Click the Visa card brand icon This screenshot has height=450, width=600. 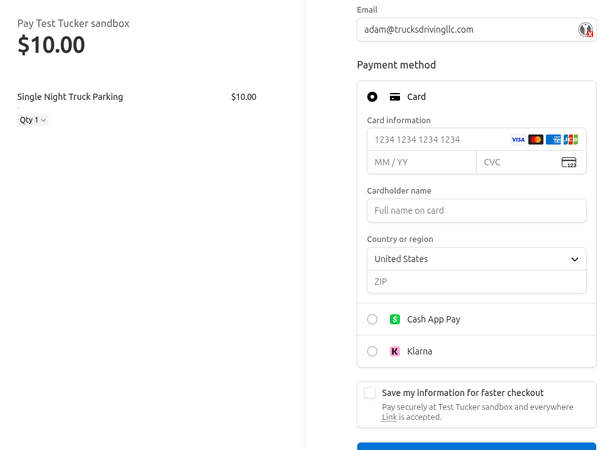[518, 140]
